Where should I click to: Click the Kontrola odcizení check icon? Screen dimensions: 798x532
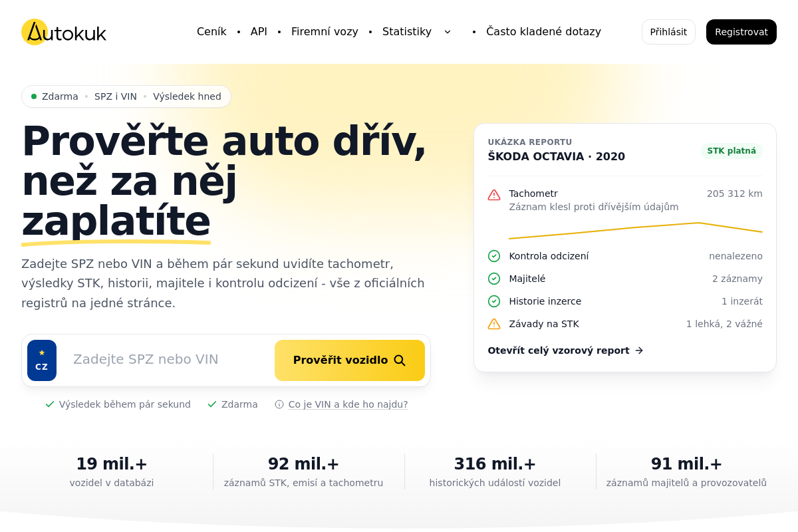pos(494,256)
